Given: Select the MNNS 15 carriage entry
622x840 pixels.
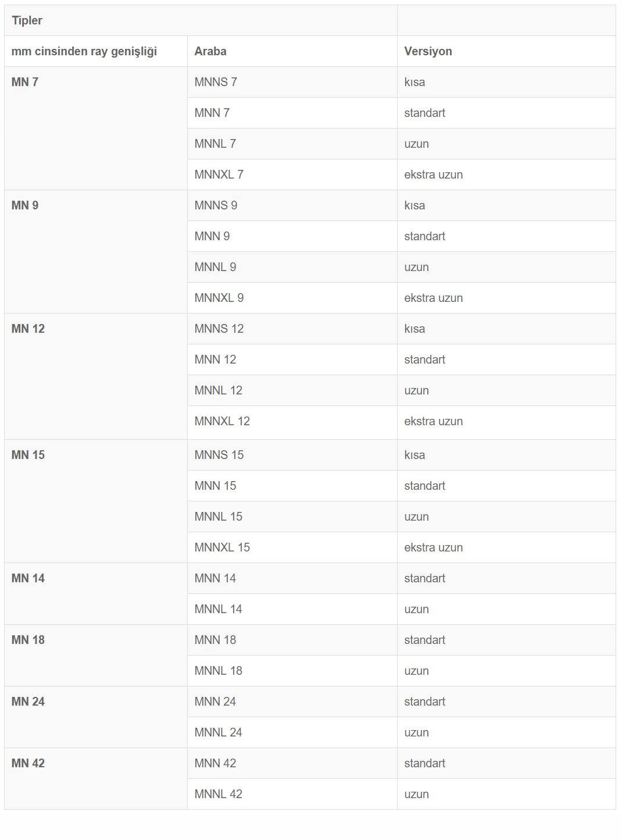Looking at the screenshot, I should pos(219,455).
